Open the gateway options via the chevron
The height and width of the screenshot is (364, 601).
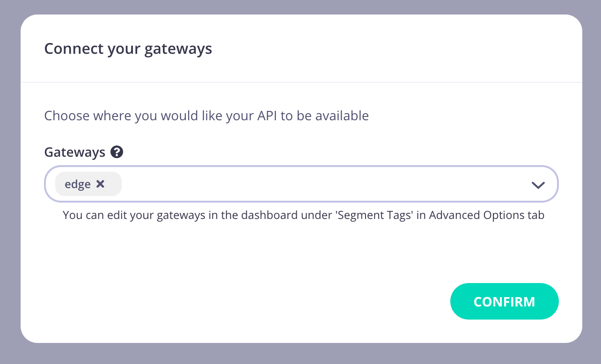(538, 184)
